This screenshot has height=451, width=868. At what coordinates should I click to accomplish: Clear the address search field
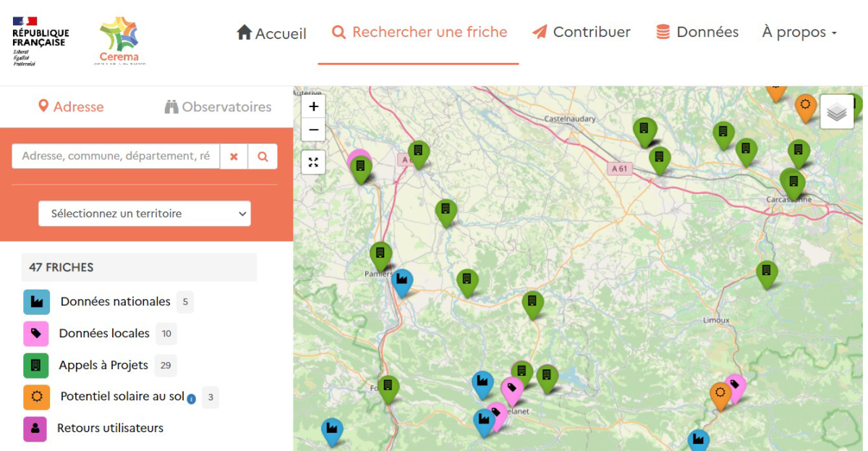(234, 156)
